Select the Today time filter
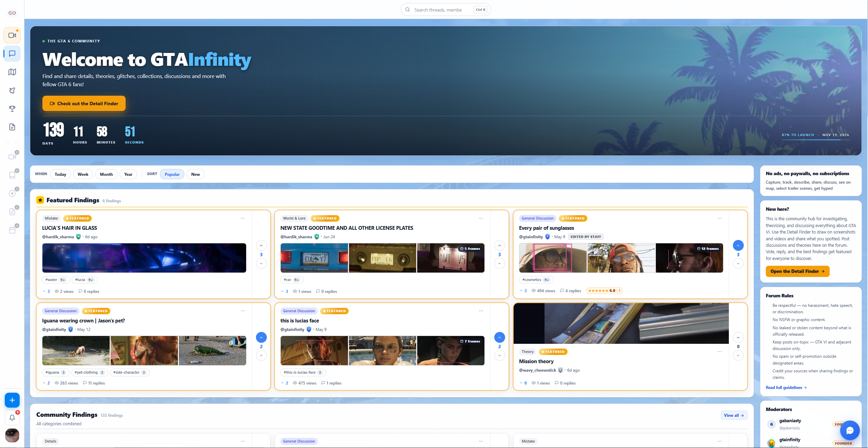Image resolution: width=868 pixels, height=448 pixels. click(x=60, y=174)
